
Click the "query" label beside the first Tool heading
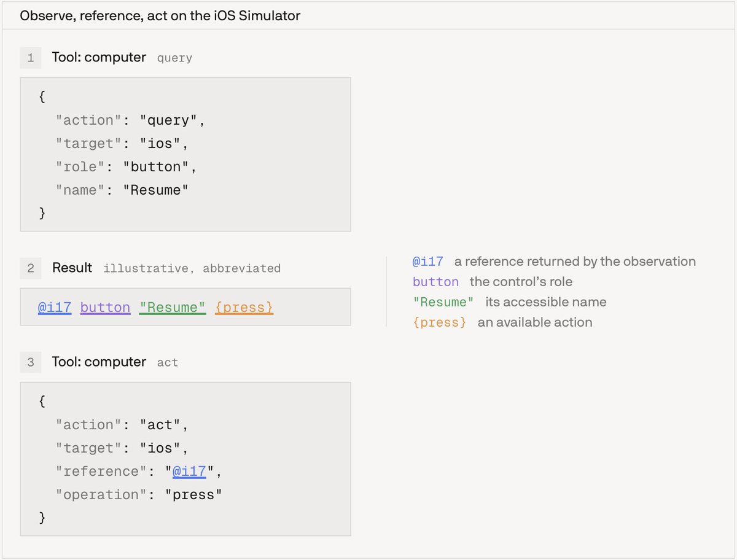point(174,58)
